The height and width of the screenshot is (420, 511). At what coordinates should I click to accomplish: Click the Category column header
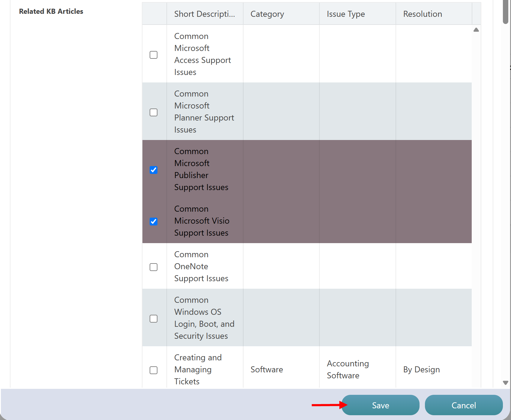(x=267, y=14)
